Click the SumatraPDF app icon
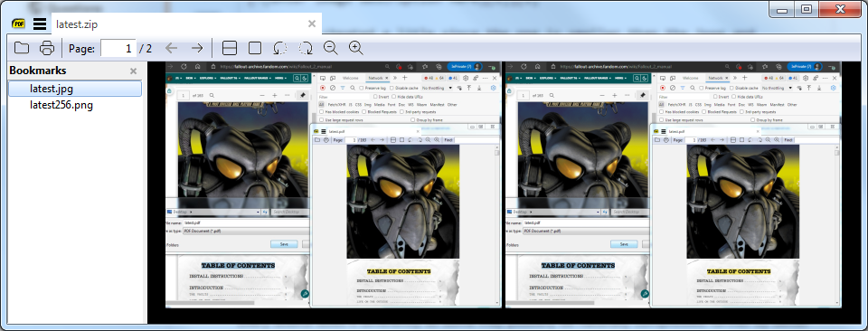This screenshot has height=331, width=868. tap(18, 24)
